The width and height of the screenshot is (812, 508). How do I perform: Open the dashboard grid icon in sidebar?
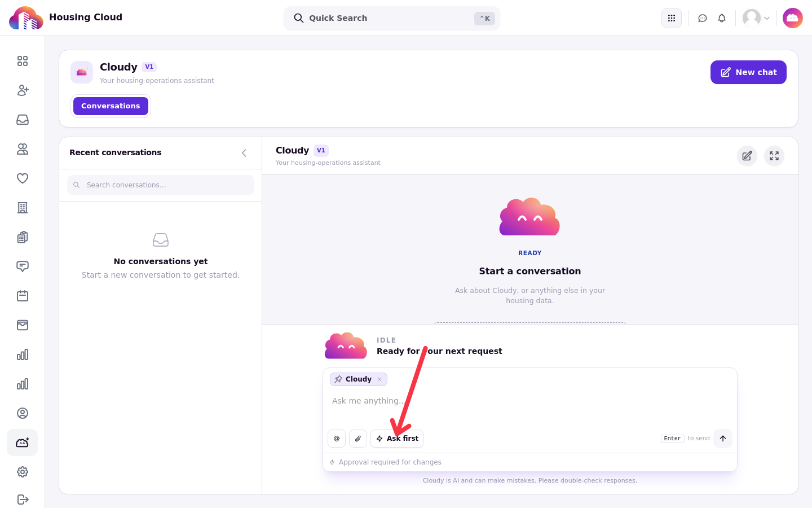[x=23, y=61]
